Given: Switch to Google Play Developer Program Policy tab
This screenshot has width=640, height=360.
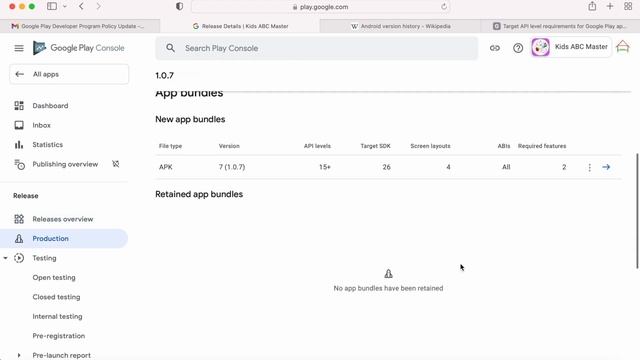Looking at the screenshot, I should click(80, 26).
